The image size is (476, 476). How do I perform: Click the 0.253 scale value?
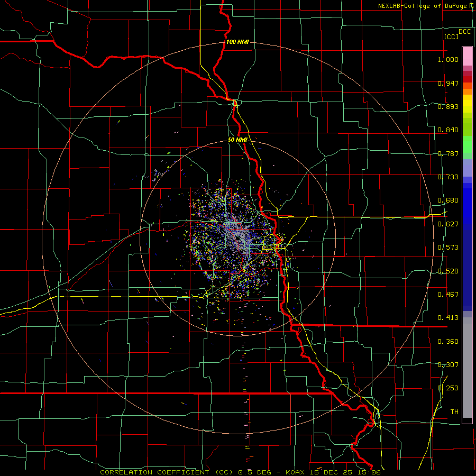coord(448,388)
